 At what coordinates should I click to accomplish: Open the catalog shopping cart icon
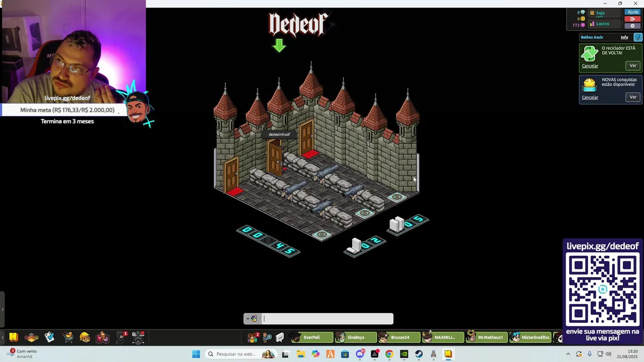[x=68, y=337]
